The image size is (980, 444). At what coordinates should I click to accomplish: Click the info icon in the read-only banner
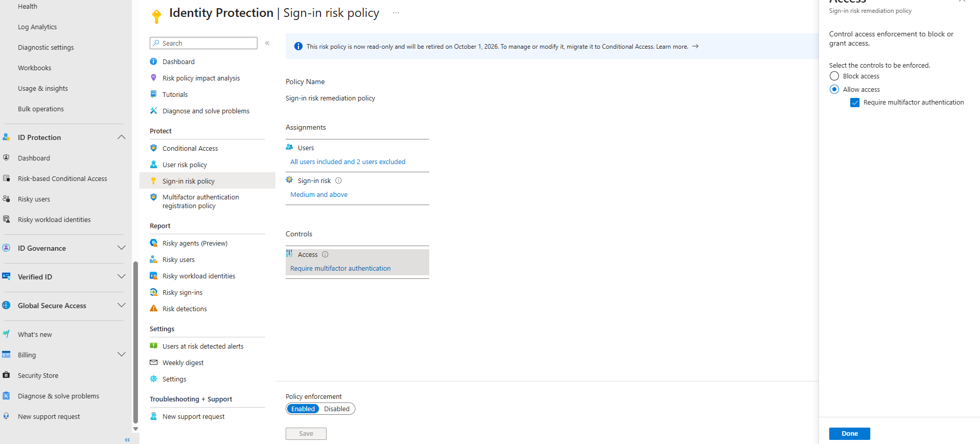coord(298,47)
